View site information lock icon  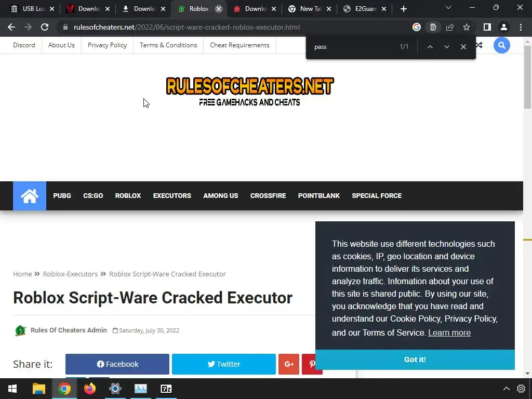point(65,27)
